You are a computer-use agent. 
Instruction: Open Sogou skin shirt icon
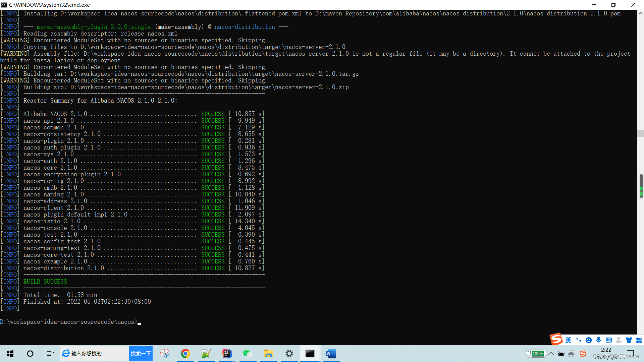click(629, 340)
